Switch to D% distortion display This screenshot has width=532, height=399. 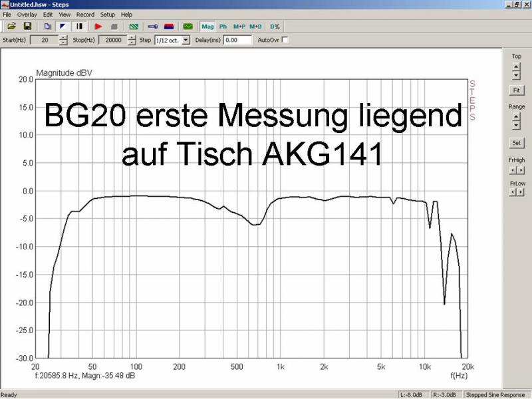click(x=275, y=27)
